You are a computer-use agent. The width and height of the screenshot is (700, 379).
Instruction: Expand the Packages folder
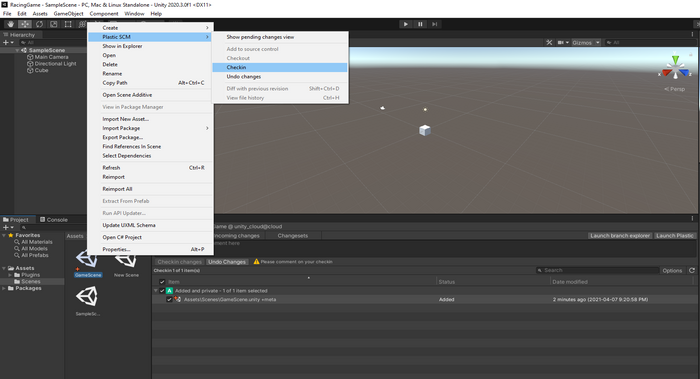click(x=4, y=288)
